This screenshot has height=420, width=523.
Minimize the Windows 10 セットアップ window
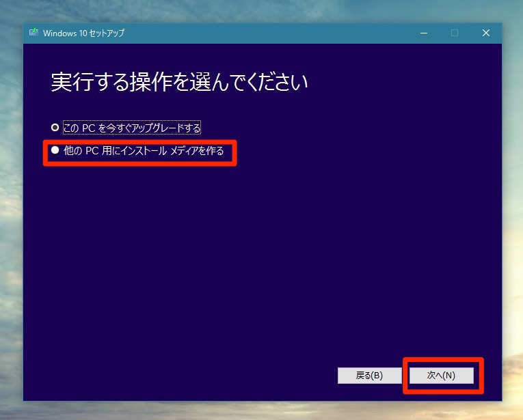click(424, 33)
